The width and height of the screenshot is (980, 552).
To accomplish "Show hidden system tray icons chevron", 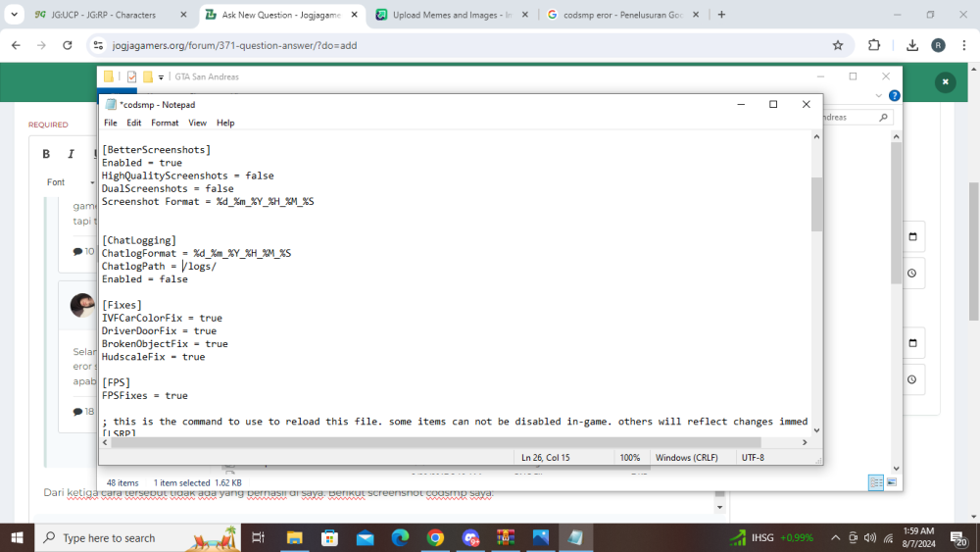I will (835, 537).
